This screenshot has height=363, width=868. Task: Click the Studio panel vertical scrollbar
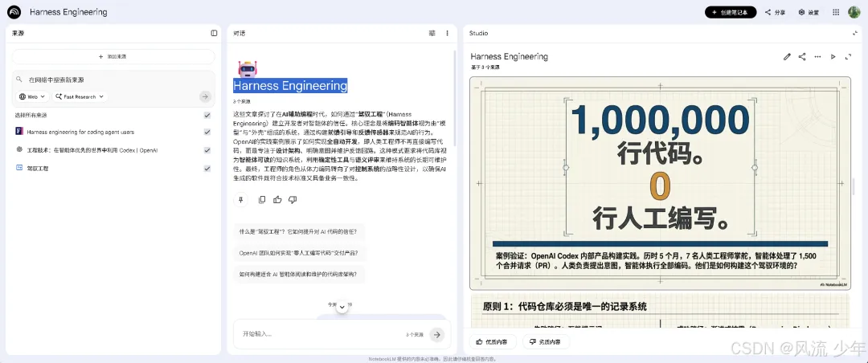(854, 187)
